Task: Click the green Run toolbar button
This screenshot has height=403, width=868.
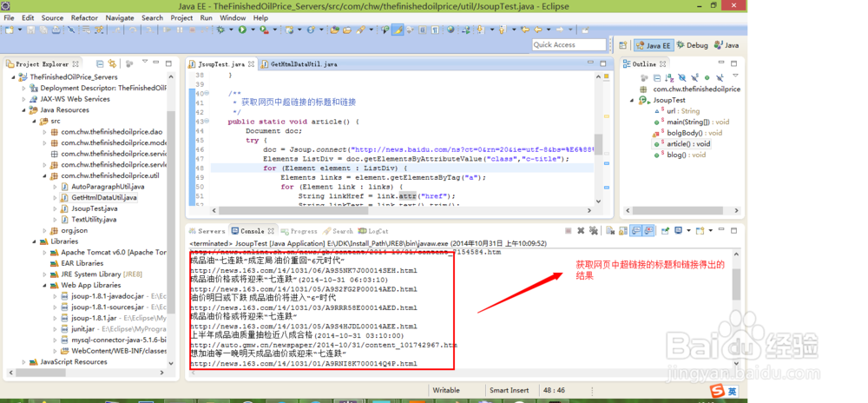Action: (242, 30)
